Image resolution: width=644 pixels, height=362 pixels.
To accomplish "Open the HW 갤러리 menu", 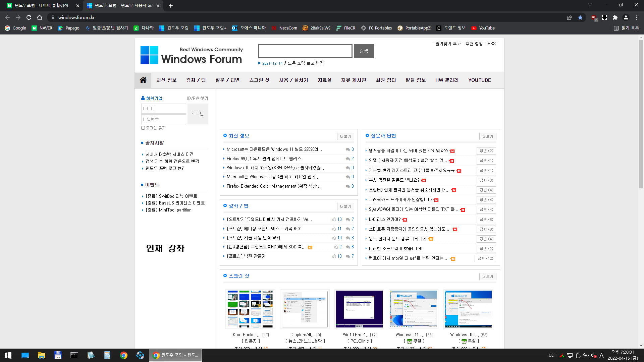I will point(447,80).
